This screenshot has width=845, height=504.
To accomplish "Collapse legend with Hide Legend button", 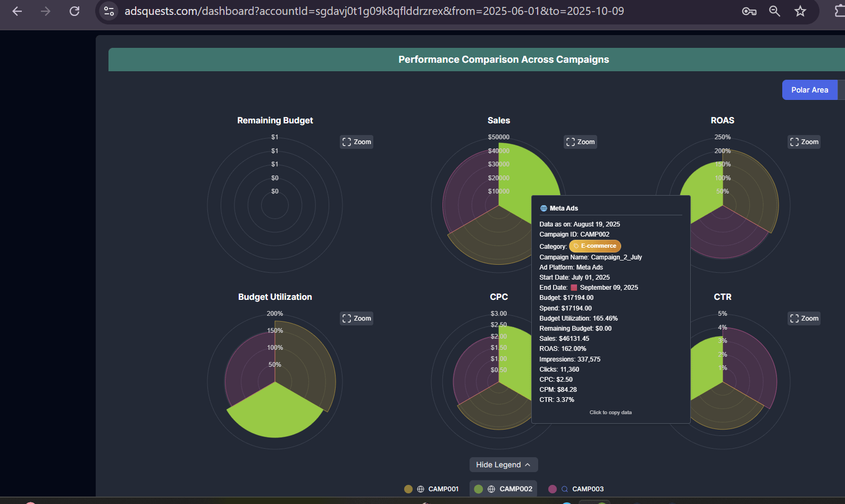I will [503, 465].
